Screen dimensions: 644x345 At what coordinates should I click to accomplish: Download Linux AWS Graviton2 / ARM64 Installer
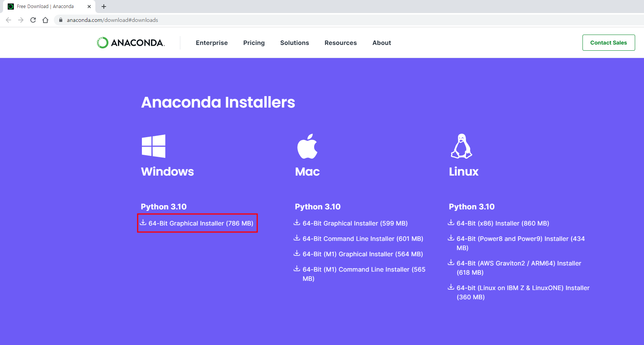[x=519, y=268]
